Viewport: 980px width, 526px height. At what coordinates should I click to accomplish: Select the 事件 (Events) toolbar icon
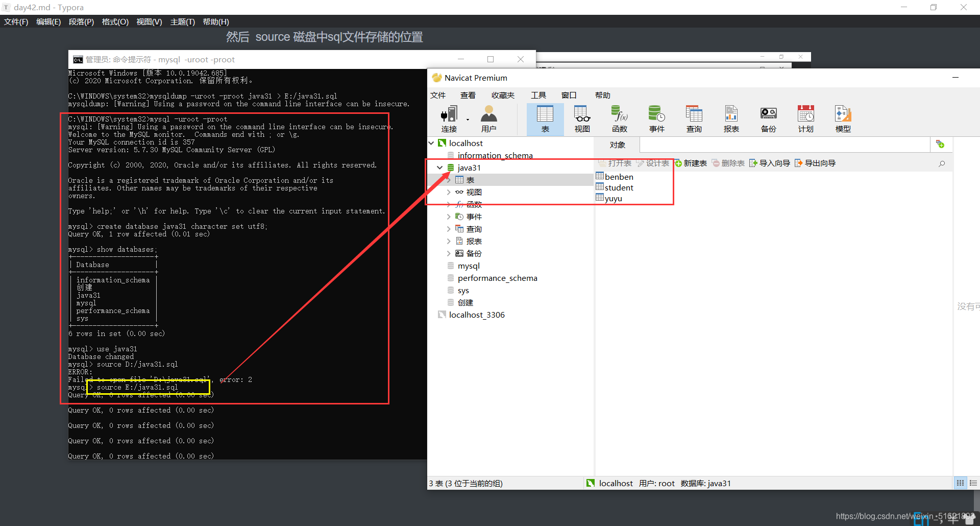click(x=656, y=118)
